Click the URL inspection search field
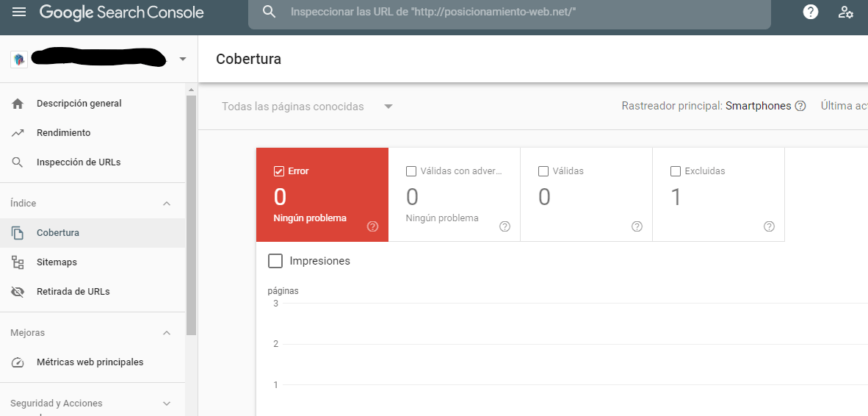Screen dimensions: 868x416 coord(510,12)
